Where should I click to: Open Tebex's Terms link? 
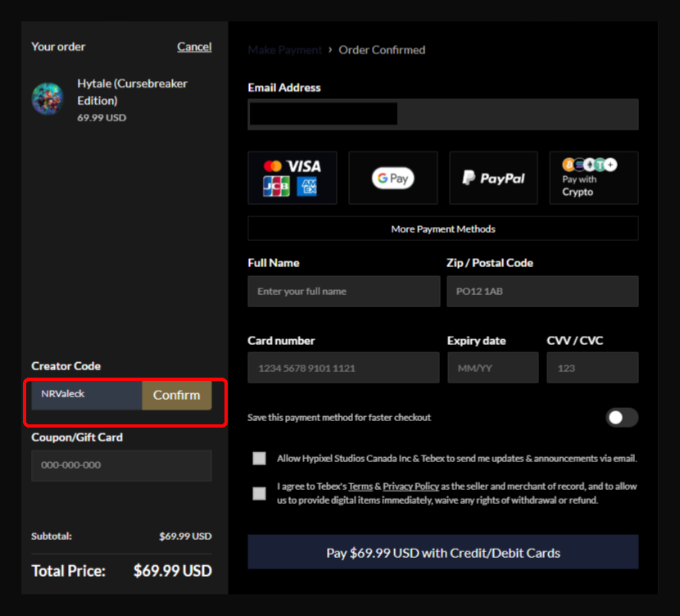pos(360,487)
